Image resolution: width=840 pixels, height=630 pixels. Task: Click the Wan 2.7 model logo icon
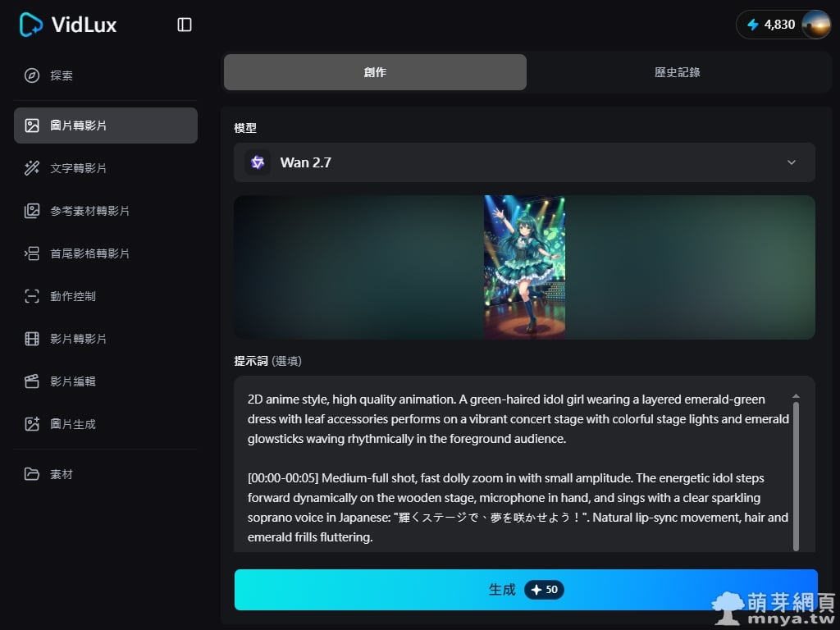coord(258,162)
